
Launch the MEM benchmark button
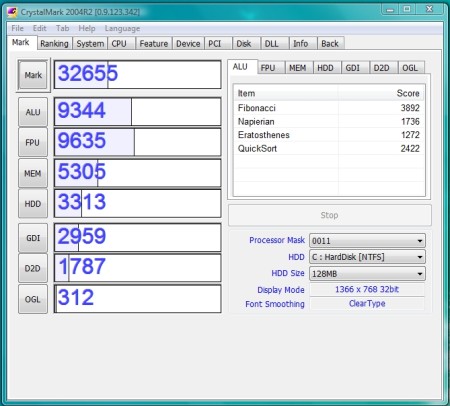click(x=33, y=173)
